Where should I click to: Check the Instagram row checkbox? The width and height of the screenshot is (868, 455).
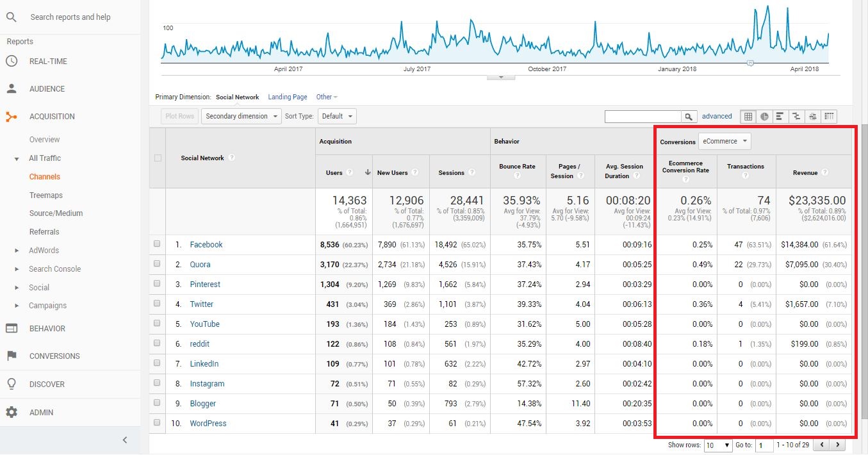pos(158,383)
